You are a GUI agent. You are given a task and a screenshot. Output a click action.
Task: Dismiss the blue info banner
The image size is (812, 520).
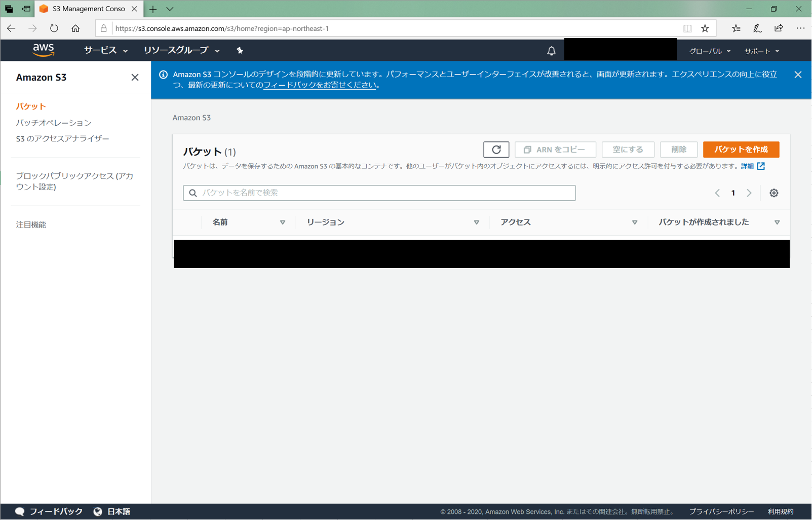pyautogui.click(x=798, y=75)
